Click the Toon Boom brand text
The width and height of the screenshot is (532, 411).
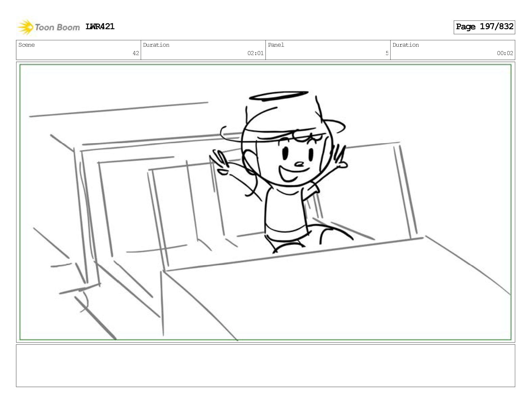pos(57,27)
